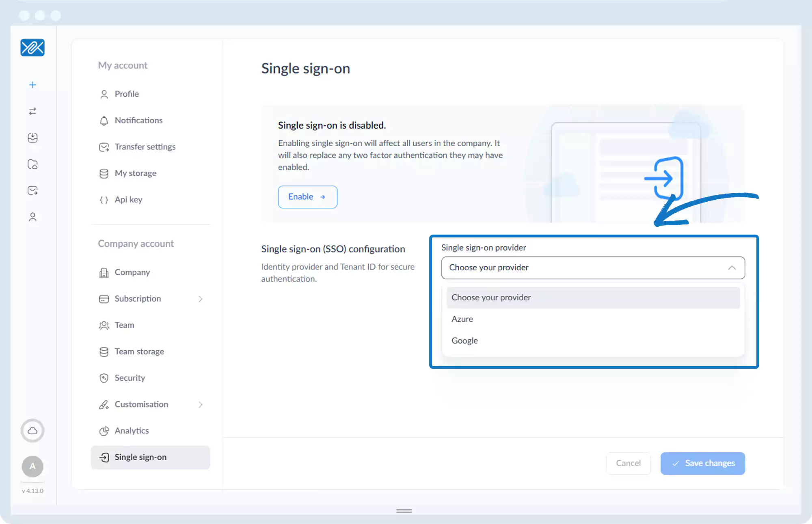Click the contacts person icon in left rail

tap(32, 217)
